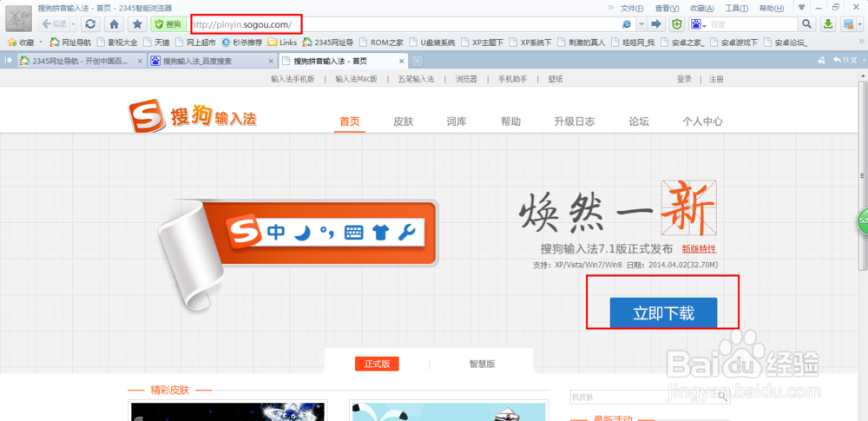The height and width of the screenshot is (421, 868).
Task: Click the 立即下载 download button
Action: (663, 313)
